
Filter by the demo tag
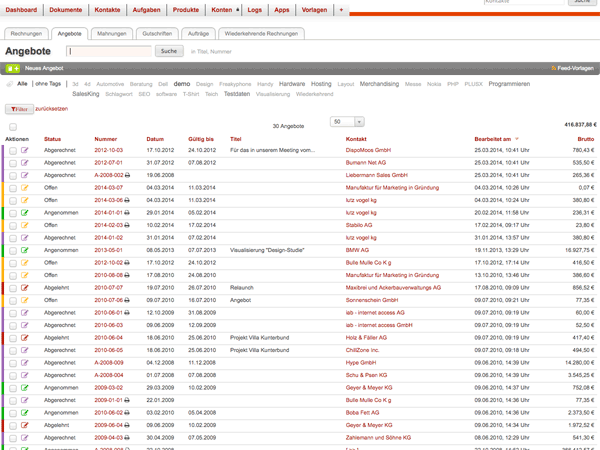pos(182,84)
